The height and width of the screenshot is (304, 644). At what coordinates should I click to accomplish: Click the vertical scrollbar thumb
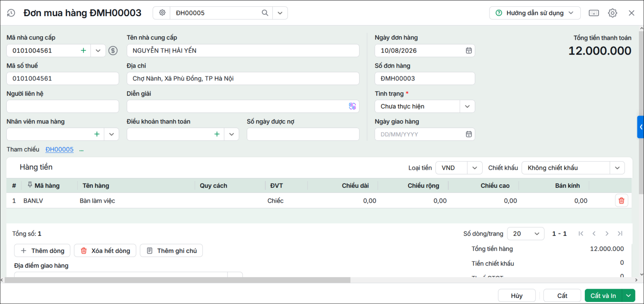(641, 113)
